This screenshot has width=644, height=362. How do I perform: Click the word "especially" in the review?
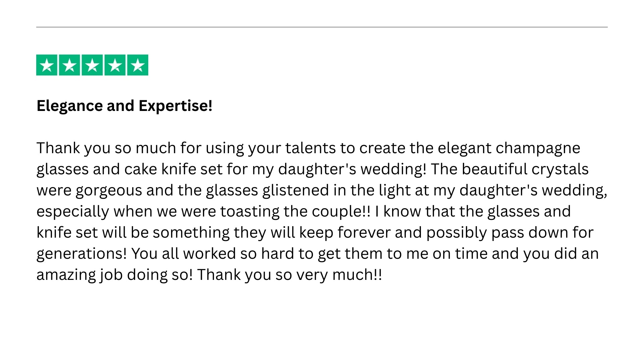(73, 212)
